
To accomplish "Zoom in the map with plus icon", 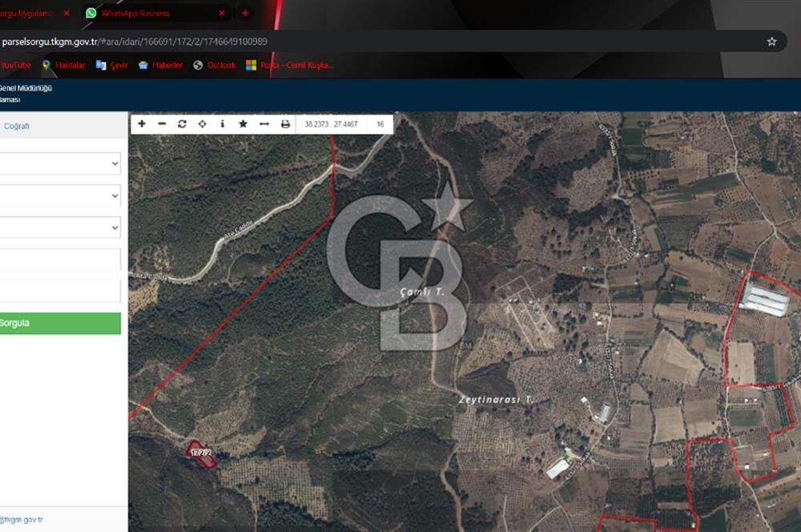I will 142,123.
